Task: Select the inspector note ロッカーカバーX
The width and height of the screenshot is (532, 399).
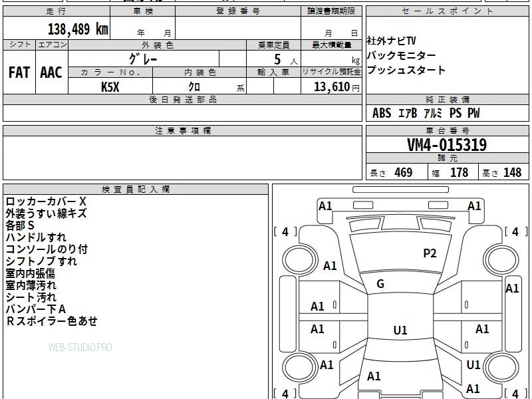Action: 46,201
